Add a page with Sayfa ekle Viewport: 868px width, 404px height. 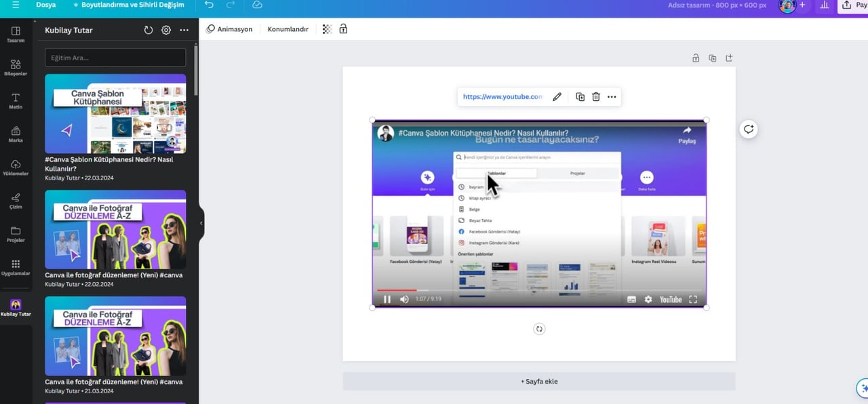[x=539, y=381]
